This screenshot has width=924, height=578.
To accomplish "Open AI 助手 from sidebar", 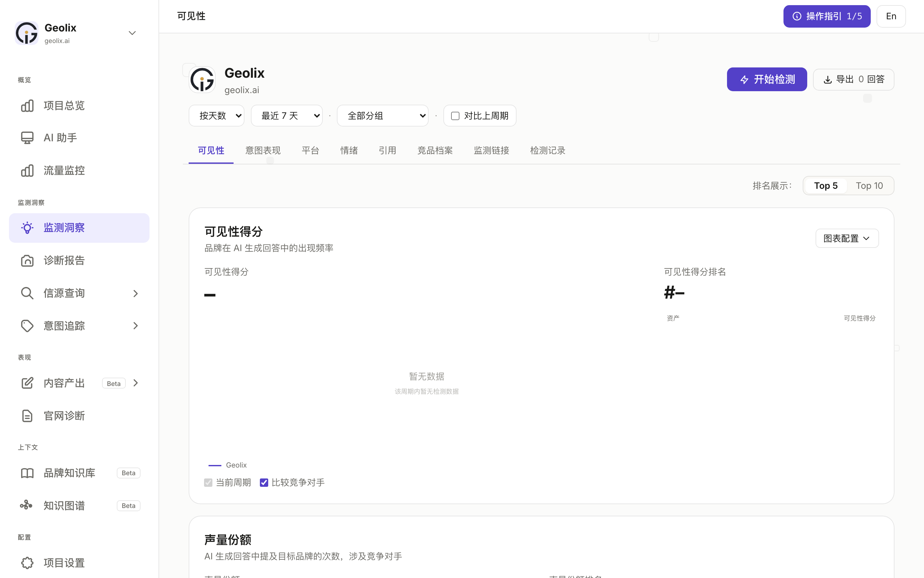I will (79, 138).
